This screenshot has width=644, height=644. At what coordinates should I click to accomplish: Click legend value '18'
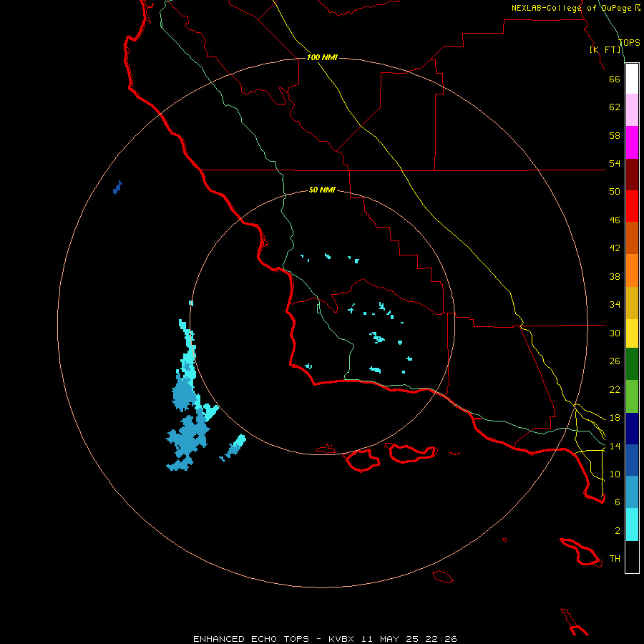615,418
